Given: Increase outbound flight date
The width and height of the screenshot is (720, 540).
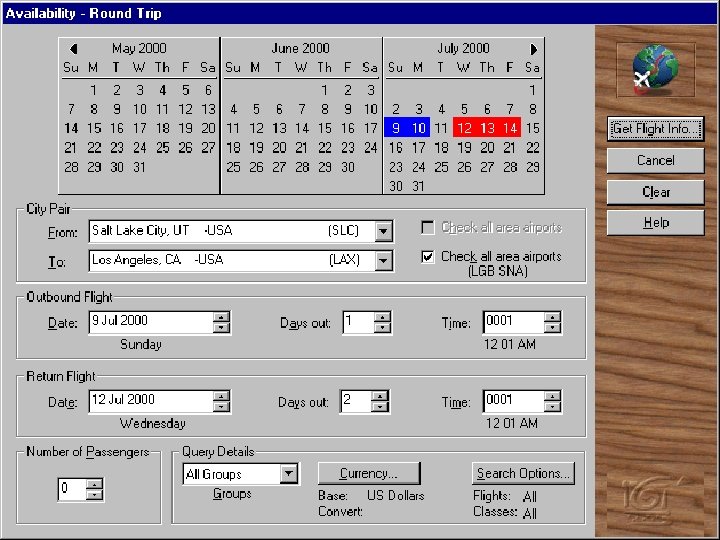Looking at the screenshot, I should tap(221, 317).
